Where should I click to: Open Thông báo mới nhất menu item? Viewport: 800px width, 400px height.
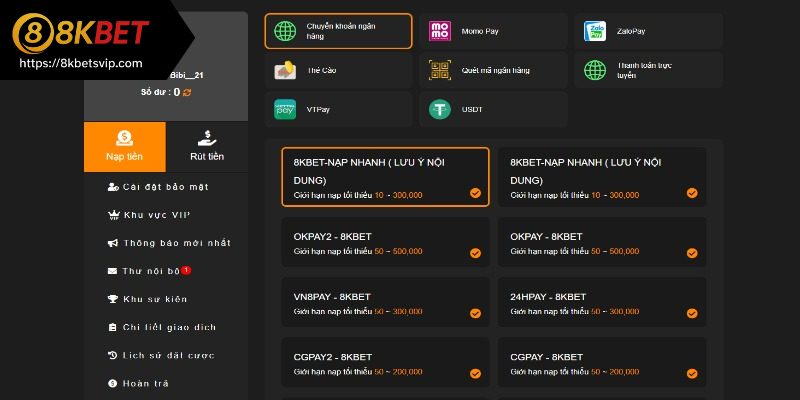pos(166,243)
